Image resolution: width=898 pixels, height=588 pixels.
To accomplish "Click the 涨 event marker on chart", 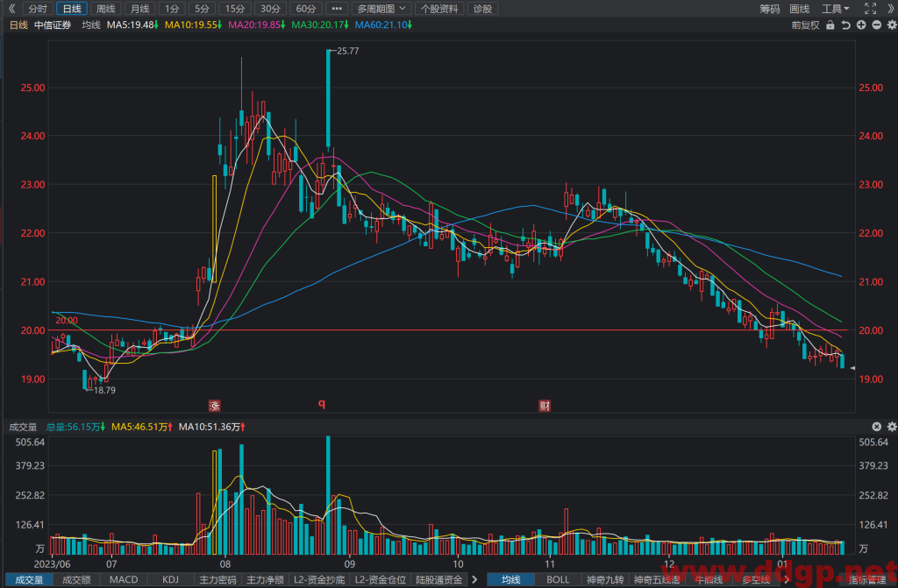I will tap(214, 406).
